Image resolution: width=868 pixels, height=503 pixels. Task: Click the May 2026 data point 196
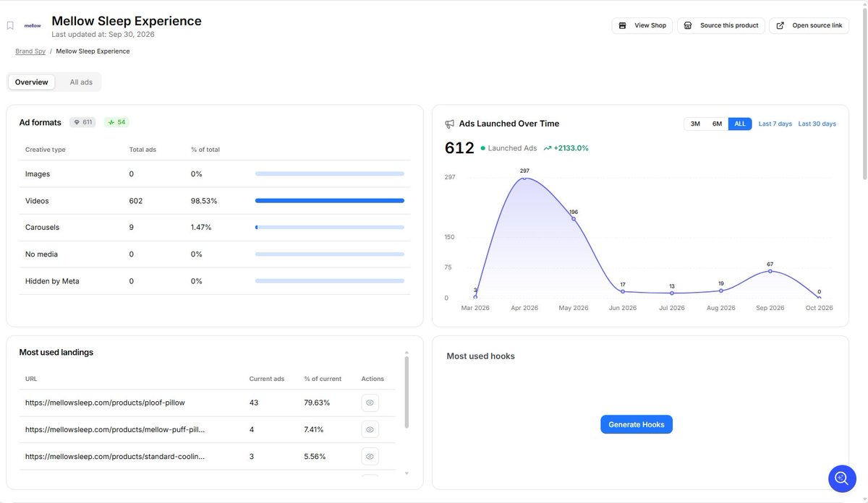tap(574, 218)
